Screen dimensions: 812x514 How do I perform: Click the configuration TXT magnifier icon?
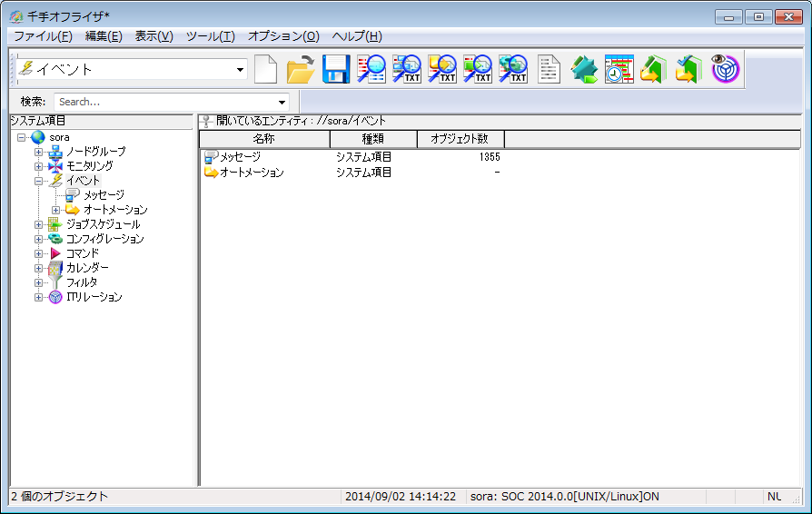click(x=512, y=69)
